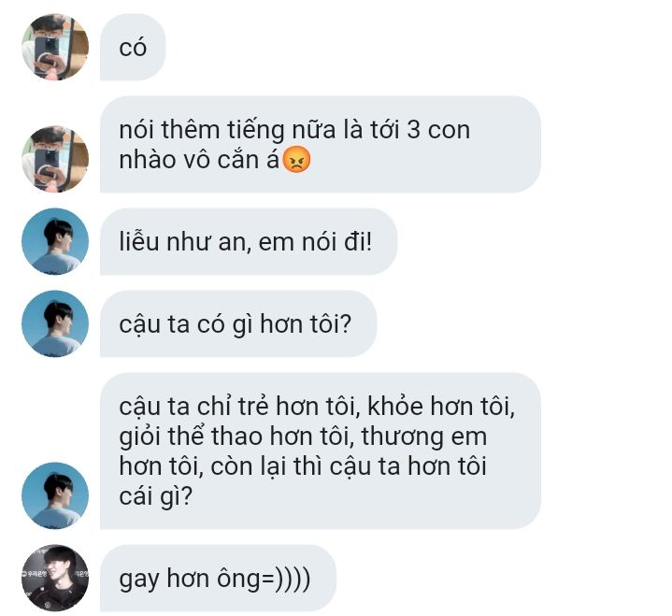Select the 'có' message bubble
The image size is (672, 616).
[x=133, y=47]
